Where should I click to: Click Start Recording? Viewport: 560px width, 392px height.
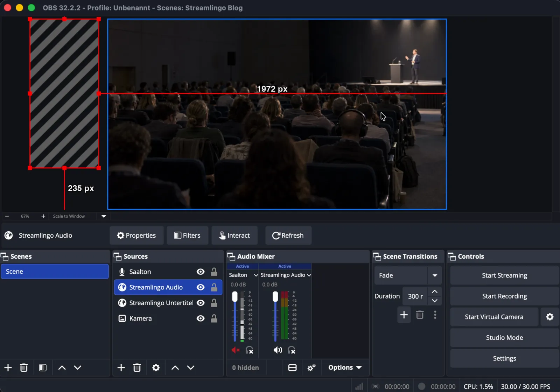(504, 296)
